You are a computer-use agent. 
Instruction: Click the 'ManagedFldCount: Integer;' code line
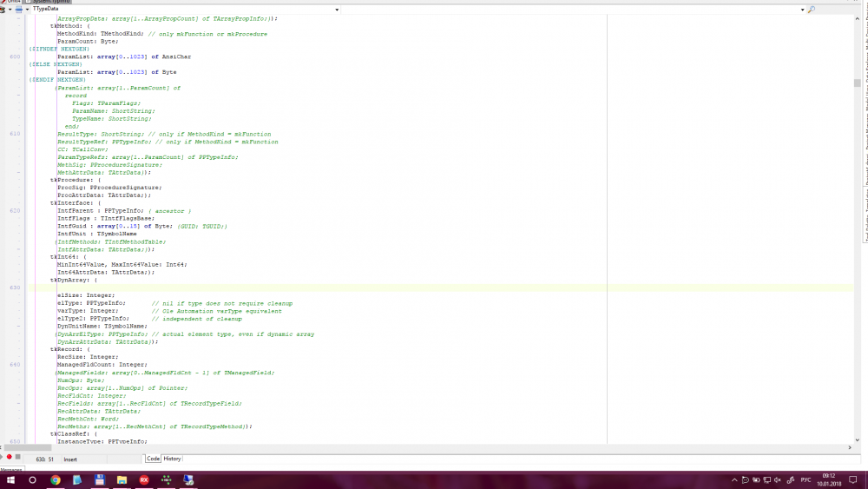pos(102,365)
